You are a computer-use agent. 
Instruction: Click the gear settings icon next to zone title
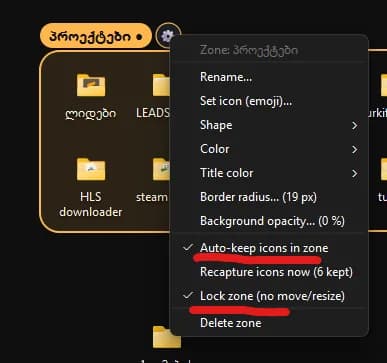click(x=168, y=35)
